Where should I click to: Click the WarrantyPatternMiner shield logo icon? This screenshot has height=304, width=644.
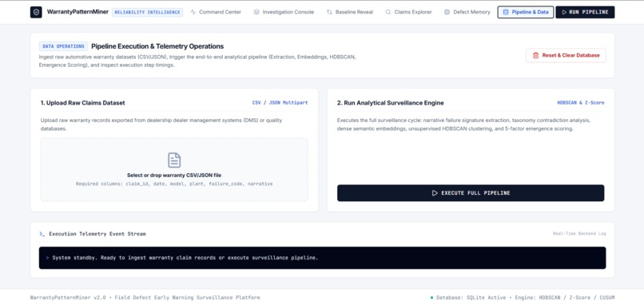tap(36, 12)
